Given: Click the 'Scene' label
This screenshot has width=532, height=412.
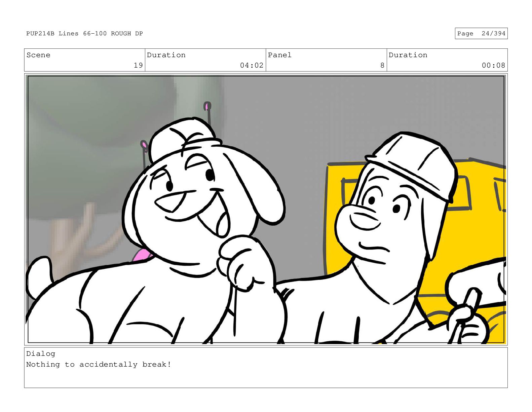Looking at the screenshot, I should pos(38,55).
